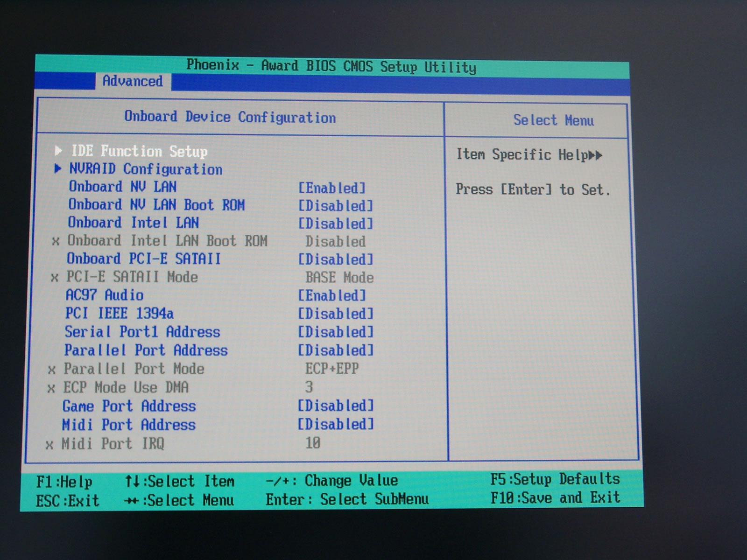Toggle PCI IEEE 1394a Disabled value
Viewport: 747px width, 560px height.
point(336,314)
